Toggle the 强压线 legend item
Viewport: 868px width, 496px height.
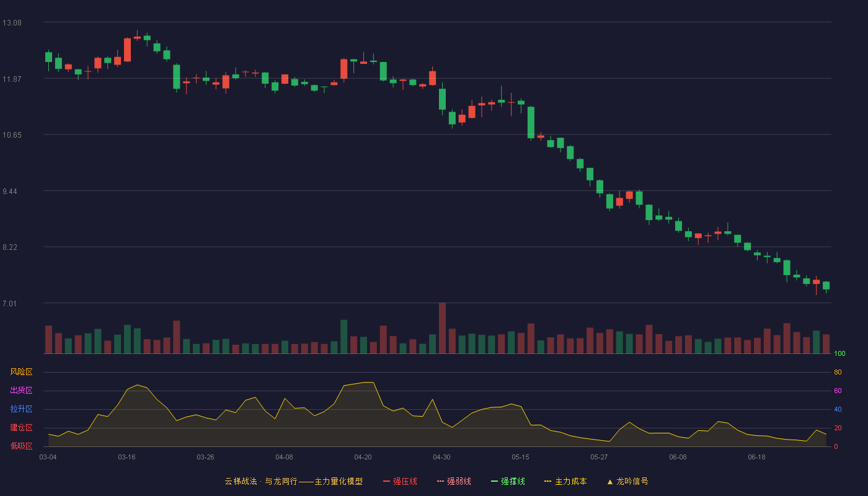coord(400,481)
